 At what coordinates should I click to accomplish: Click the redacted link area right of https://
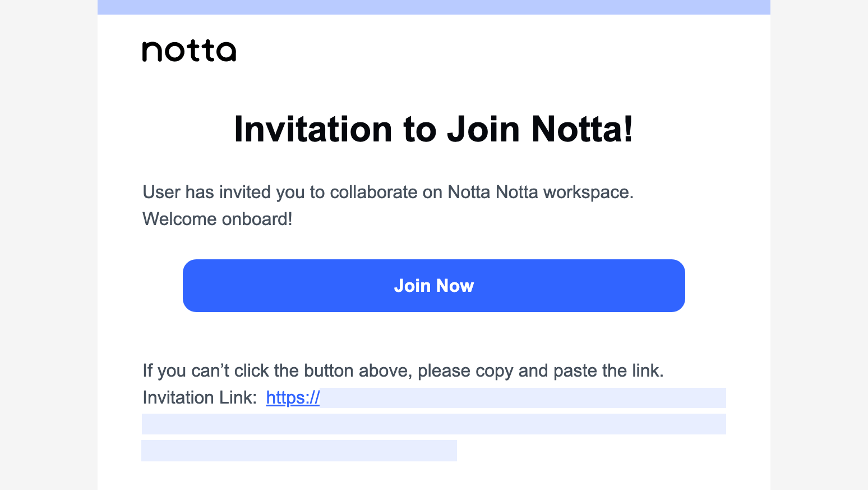click(523, 398)
